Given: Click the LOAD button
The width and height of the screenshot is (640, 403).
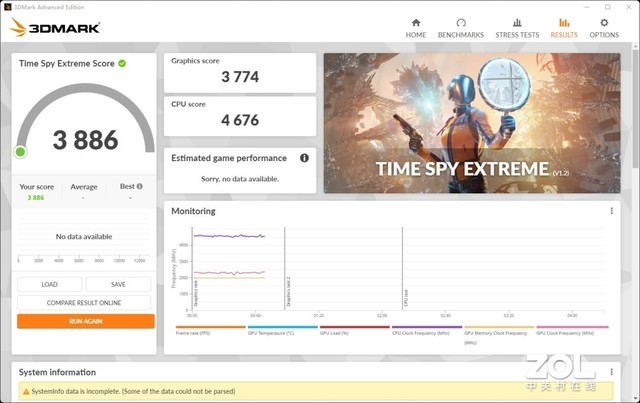Looking at the screenshot, I should click(49, 284).
